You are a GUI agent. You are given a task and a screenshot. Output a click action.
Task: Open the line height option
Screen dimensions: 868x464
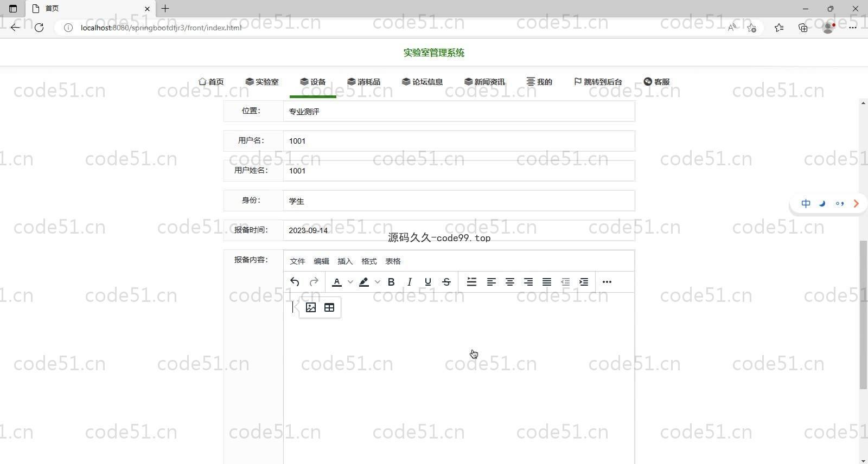click(472, 282)
